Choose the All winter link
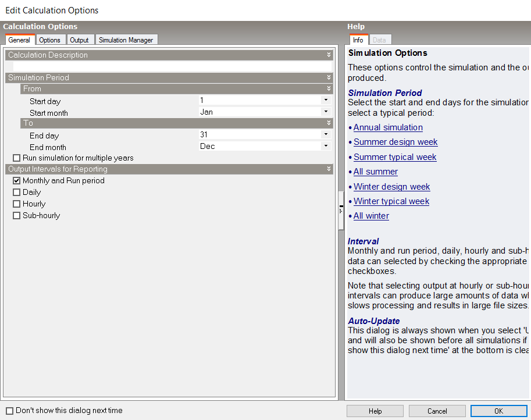This screenshot has width=531, height=420. [371, 216]
